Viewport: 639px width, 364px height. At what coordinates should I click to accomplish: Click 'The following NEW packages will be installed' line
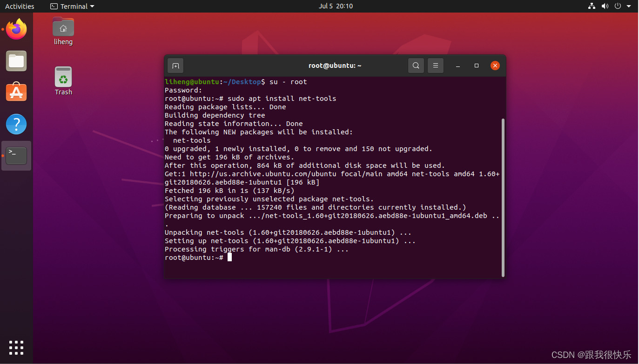pos(259,132)
